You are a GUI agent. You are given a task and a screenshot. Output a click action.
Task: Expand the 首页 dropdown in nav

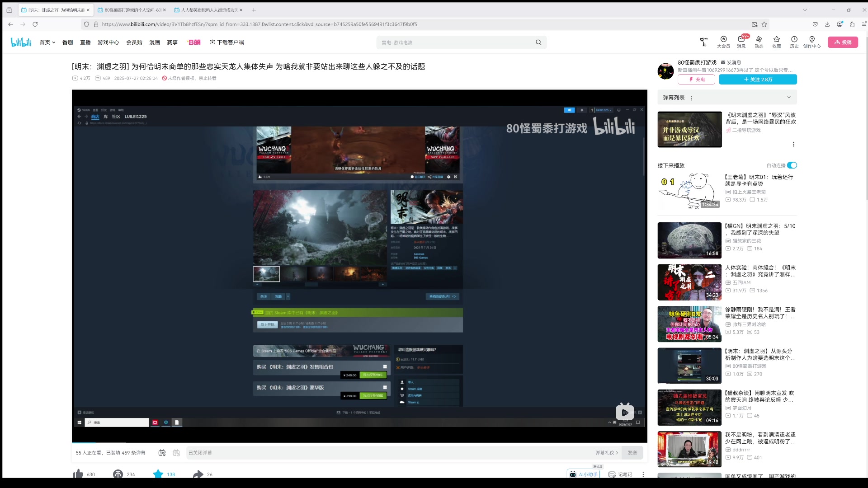(47, 42)
